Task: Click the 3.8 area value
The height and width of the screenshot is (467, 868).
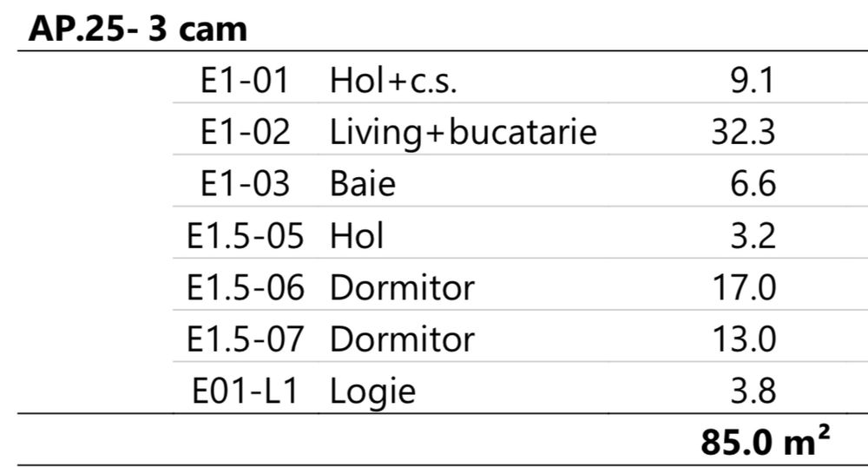Action: coord(753,391)
